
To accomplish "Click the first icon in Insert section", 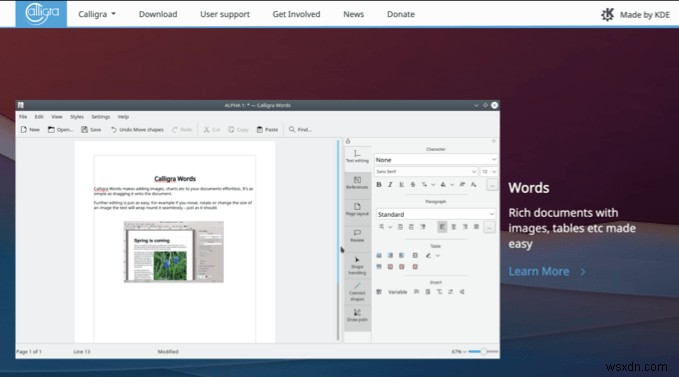I will (x=379, y=292).
